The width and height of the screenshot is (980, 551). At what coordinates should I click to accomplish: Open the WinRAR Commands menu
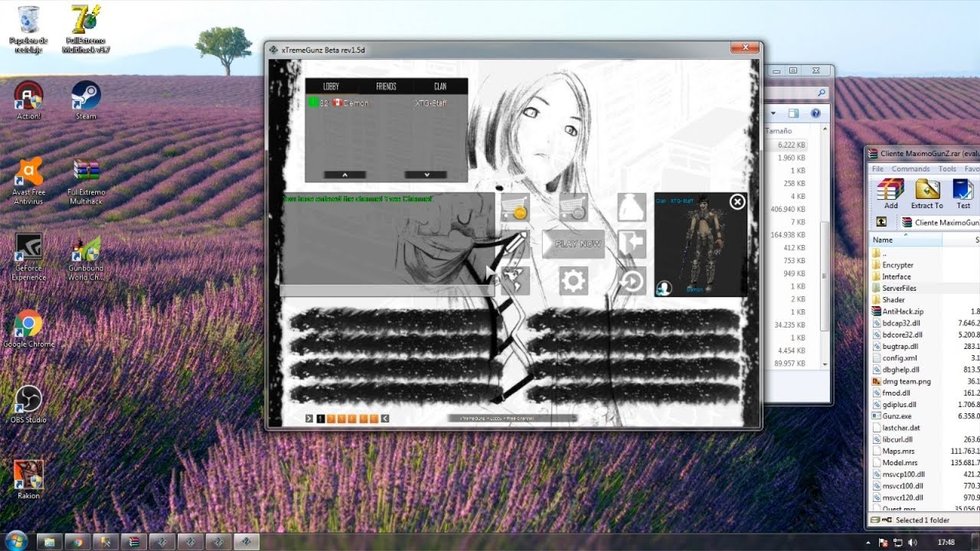tap(910, 169)
